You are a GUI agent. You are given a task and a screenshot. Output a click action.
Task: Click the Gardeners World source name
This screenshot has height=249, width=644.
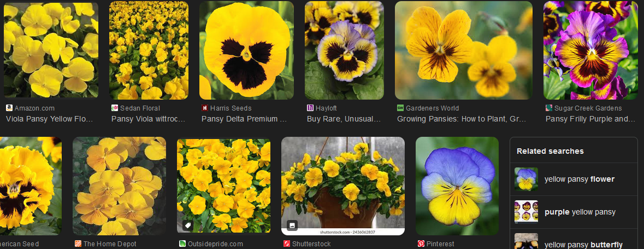click(433, 108)
